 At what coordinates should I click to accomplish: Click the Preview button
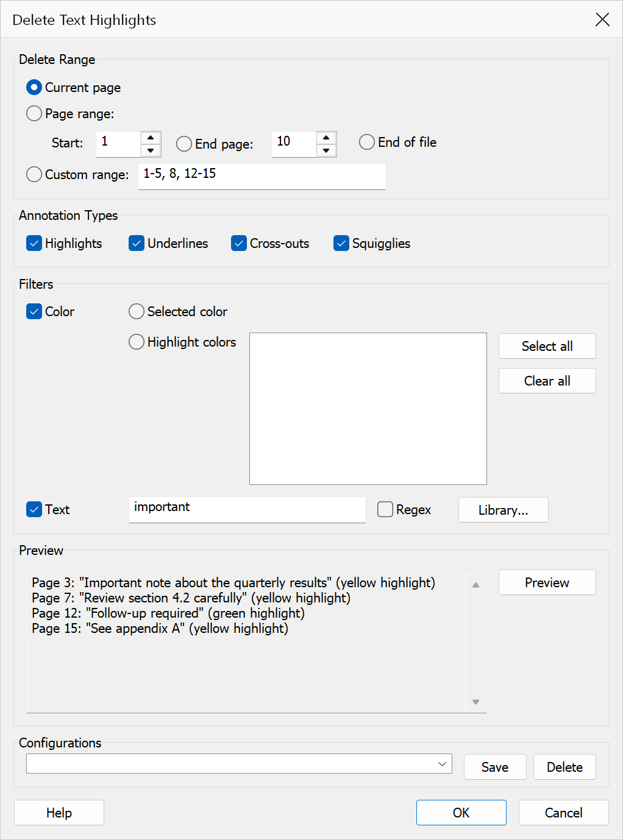coord(547,582)
